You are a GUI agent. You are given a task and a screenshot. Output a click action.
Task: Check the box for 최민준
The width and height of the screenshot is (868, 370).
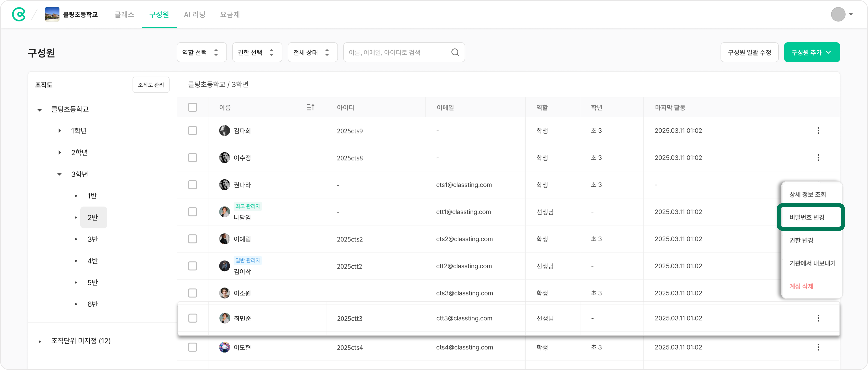point(192,318)
